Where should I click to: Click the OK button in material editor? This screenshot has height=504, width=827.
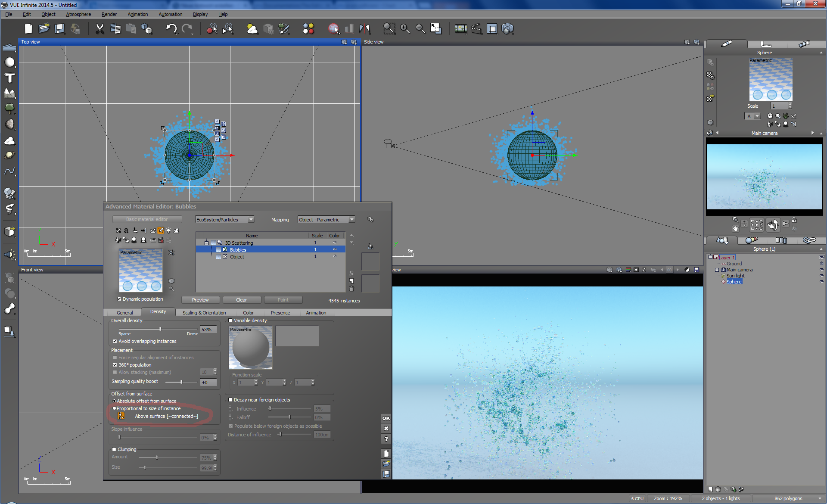pos(386,418)
